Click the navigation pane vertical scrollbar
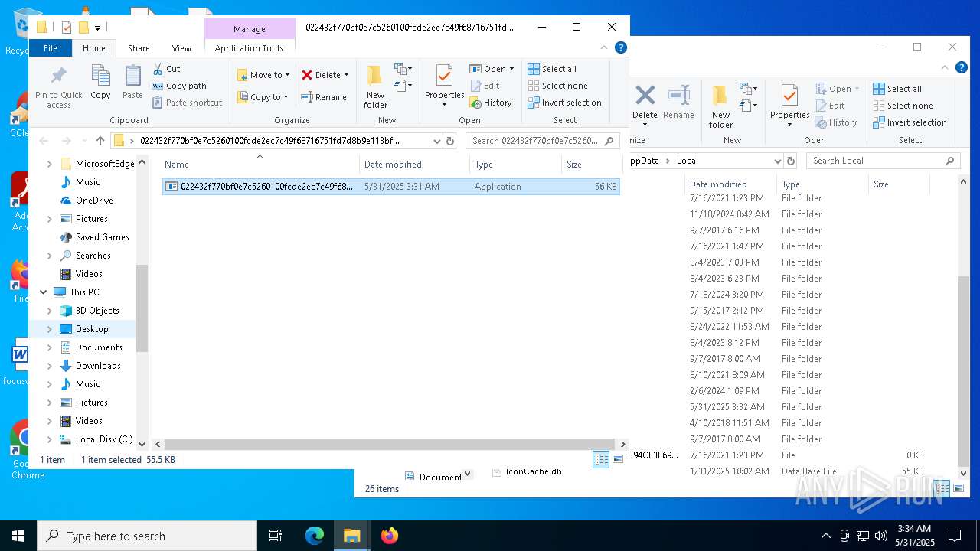The height and width of the screenshot is (551, 980). click(x=142, y=308)
